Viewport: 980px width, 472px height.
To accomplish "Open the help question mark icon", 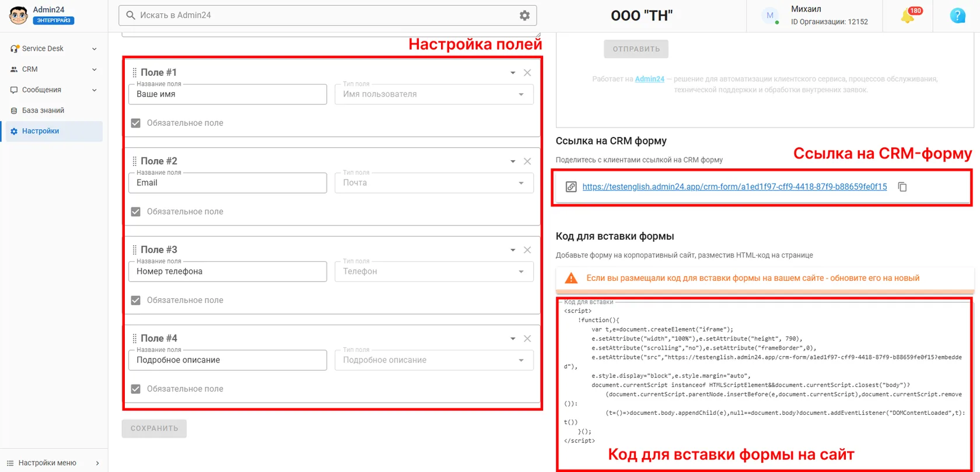I will (x=958, y=16).
